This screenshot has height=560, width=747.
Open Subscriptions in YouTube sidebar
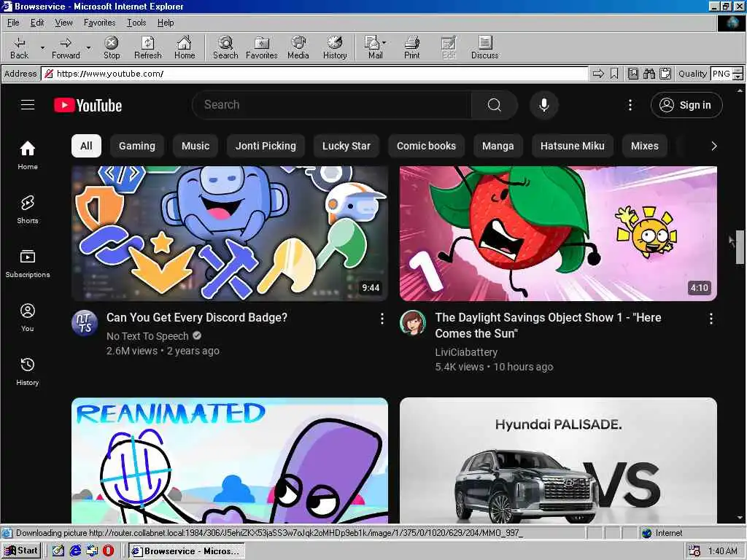pos(28,263)
